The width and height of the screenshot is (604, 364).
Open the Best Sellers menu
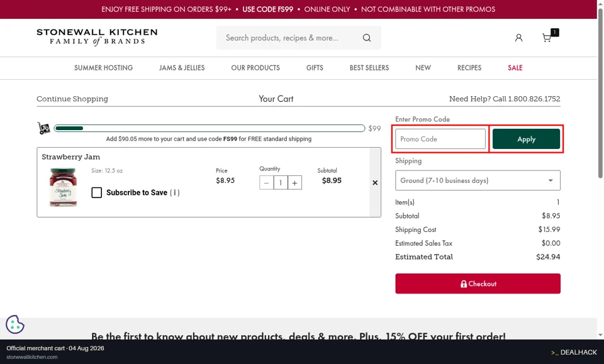tap(369, 68)
